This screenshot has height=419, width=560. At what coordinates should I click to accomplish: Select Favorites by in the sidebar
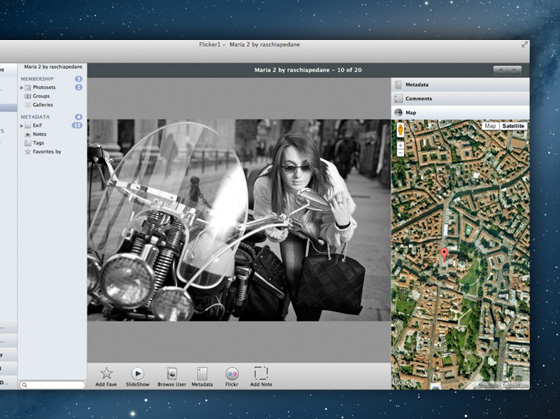point(47,151)
